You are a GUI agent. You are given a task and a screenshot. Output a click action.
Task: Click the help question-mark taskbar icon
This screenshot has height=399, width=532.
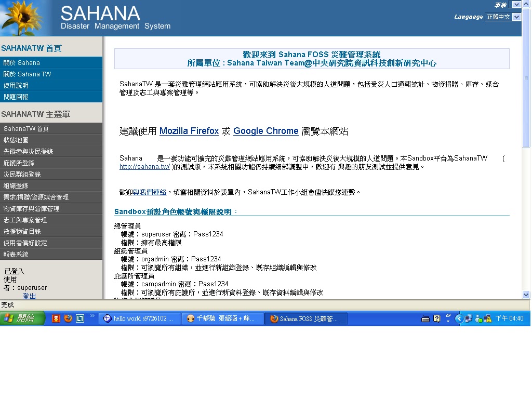(x=436, y=318)
